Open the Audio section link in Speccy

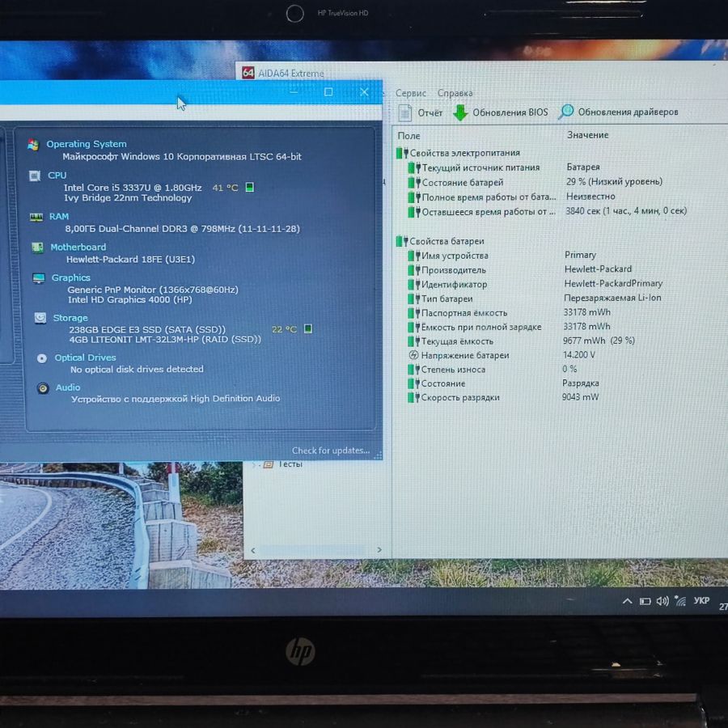[x=68, y=387]
